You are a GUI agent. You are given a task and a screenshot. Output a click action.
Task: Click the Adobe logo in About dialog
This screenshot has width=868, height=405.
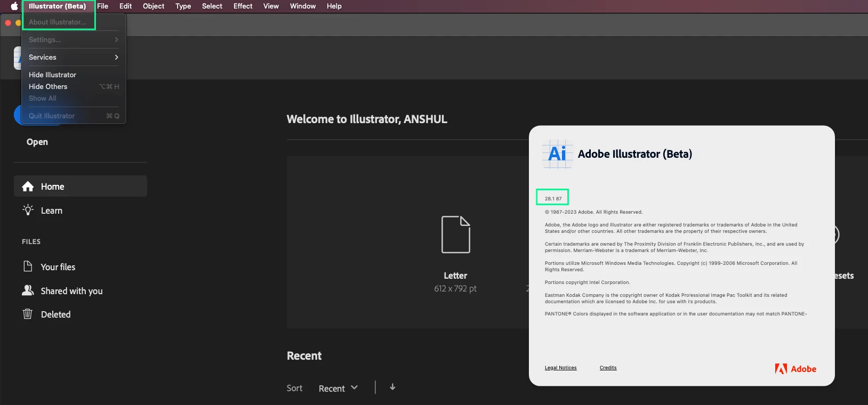795,369
